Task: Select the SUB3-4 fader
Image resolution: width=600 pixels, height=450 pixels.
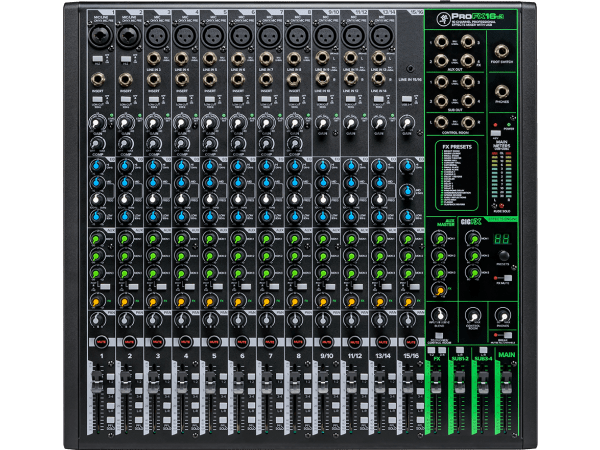Action: click(x=483, y=382)
